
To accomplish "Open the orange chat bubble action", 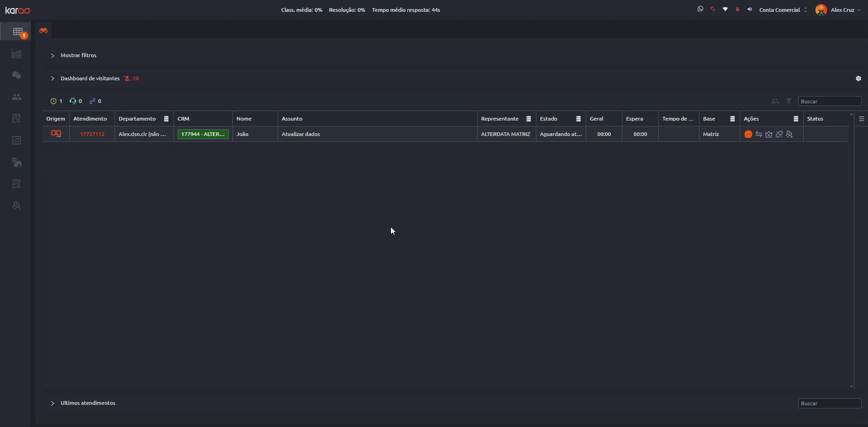I will (748, 134).
